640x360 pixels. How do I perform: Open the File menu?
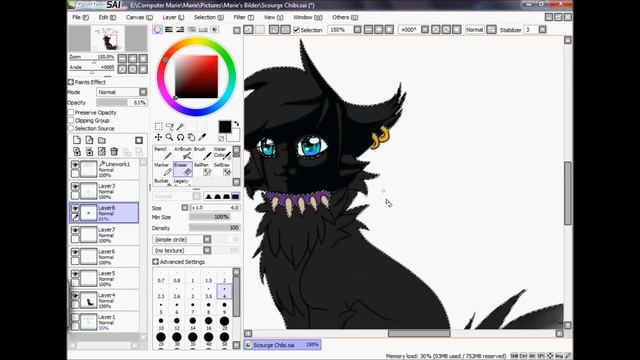pyautogui.click(x=80, y=17)
